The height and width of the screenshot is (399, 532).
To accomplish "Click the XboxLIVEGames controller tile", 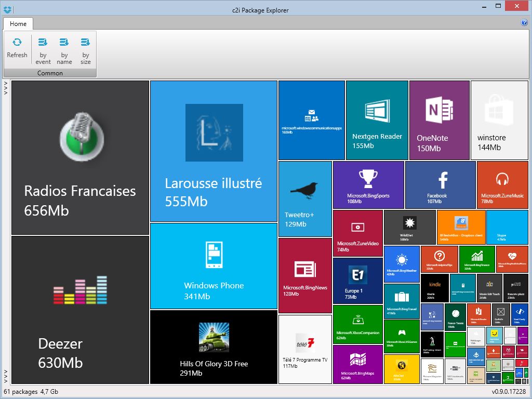I will click(402, 337).
